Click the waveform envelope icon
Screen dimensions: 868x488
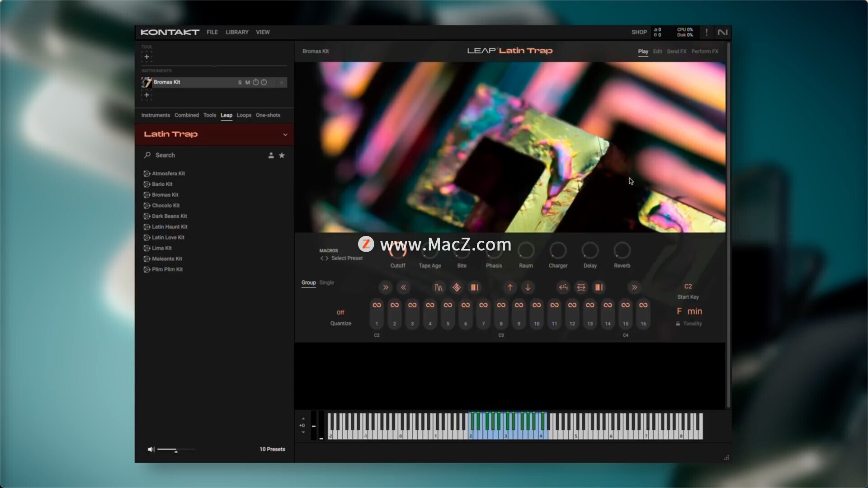(439, 287)
